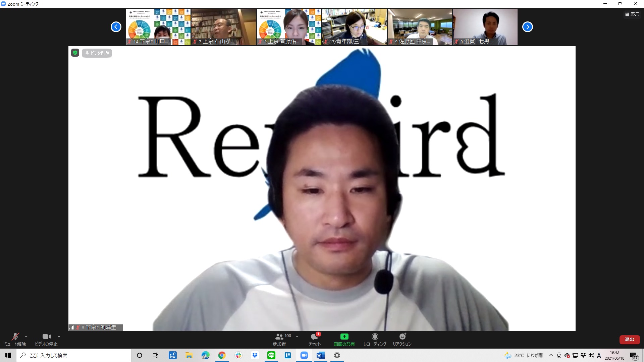
Task: Open notification center with 27 badge
Action: pos(634,356)
